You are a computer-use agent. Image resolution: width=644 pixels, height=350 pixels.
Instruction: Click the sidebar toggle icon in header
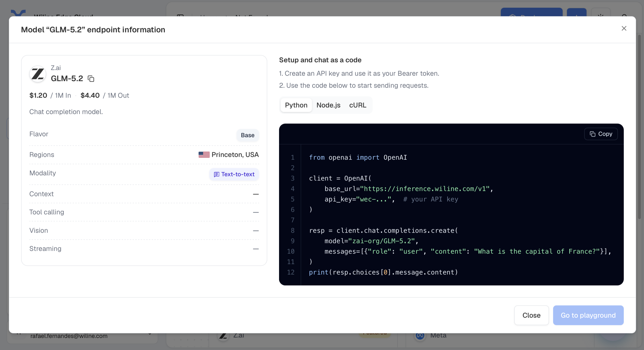pos(180,15)
